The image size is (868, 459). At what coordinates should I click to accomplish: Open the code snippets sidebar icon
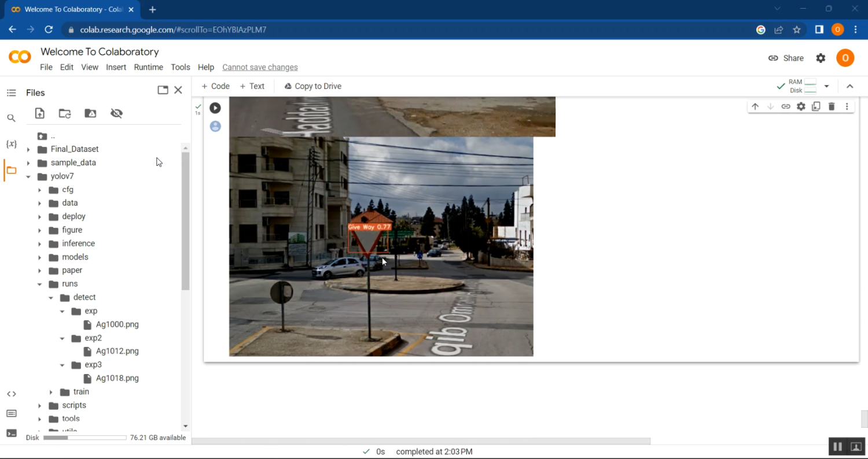tap(11, 394)
